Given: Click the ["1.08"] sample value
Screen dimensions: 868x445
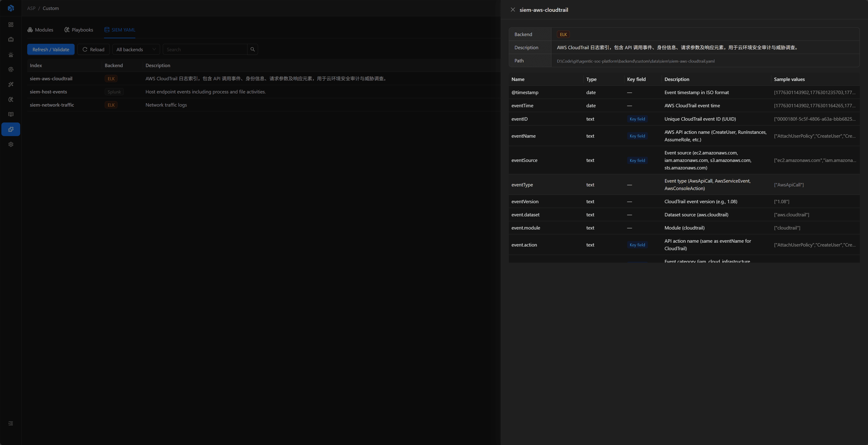Looking at the screenshot, I should (x=782, y=202).
